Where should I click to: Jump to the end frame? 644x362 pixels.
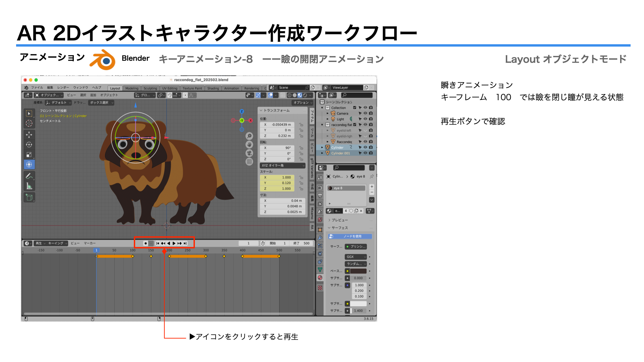185,243
